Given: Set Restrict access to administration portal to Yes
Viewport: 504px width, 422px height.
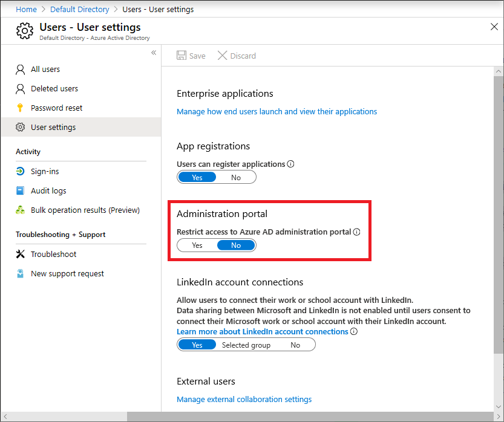Looking at the screenshot, I should tap(197, 245).
